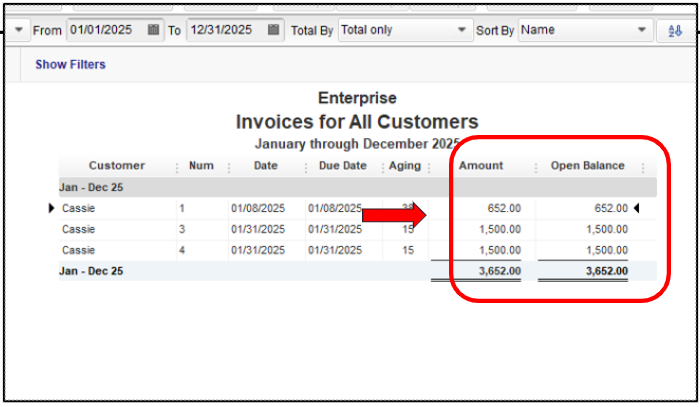700x407 pixels.
Task: Click due date 01/31/2025 in invoice 4 row
Action: [335, 250]
